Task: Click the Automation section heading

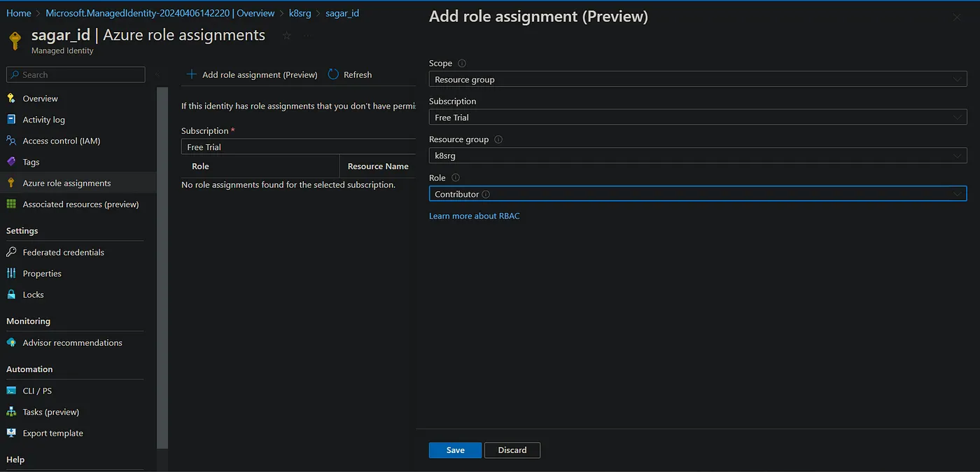Action: point(29,368)
